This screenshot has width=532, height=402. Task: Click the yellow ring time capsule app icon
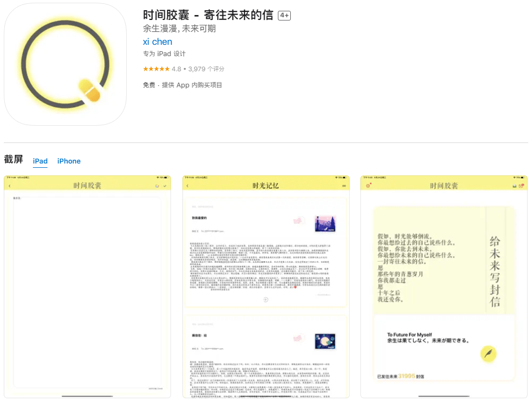[x=65, y=64]
